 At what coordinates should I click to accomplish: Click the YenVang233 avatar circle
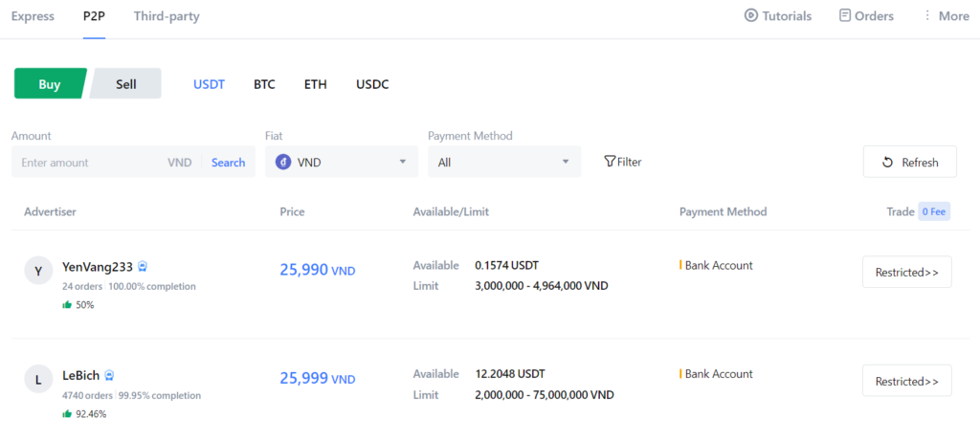37,272
